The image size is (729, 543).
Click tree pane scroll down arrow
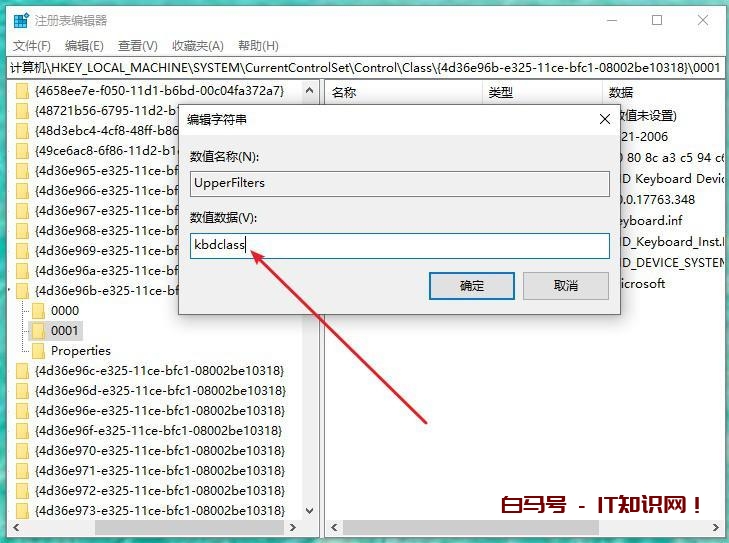pos(310,510)
